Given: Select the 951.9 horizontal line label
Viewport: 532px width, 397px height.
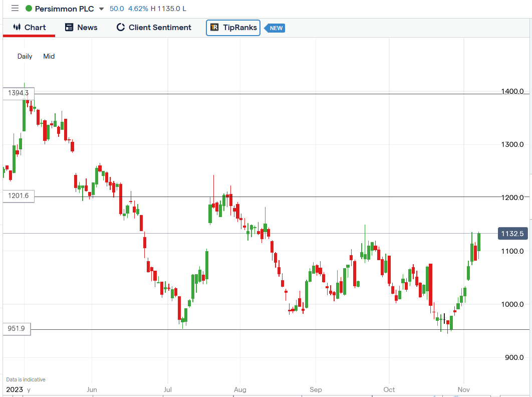Looking at the screenshot, I should (17, 329).
